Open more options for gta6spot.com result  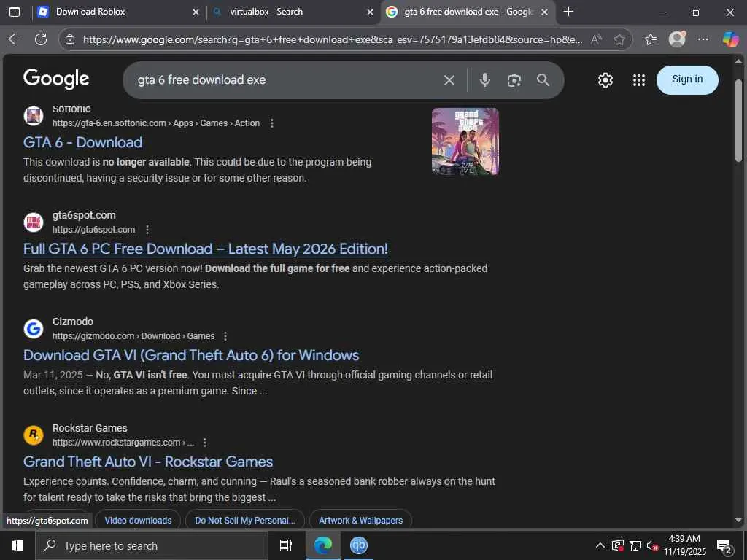tap(147, 230)
